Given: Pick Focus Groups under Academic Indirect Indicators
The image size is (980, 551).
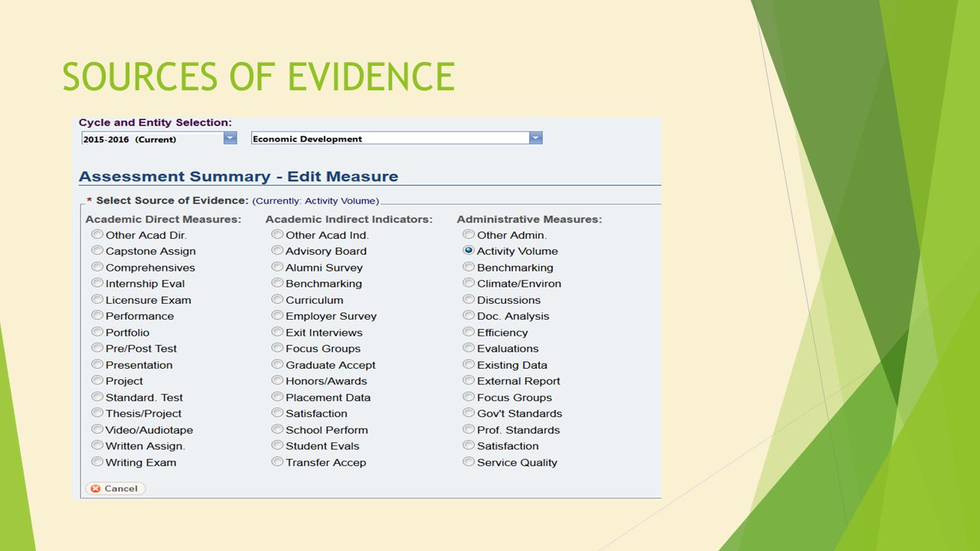Looking at the screenshot, I should [x=277, y=348].
